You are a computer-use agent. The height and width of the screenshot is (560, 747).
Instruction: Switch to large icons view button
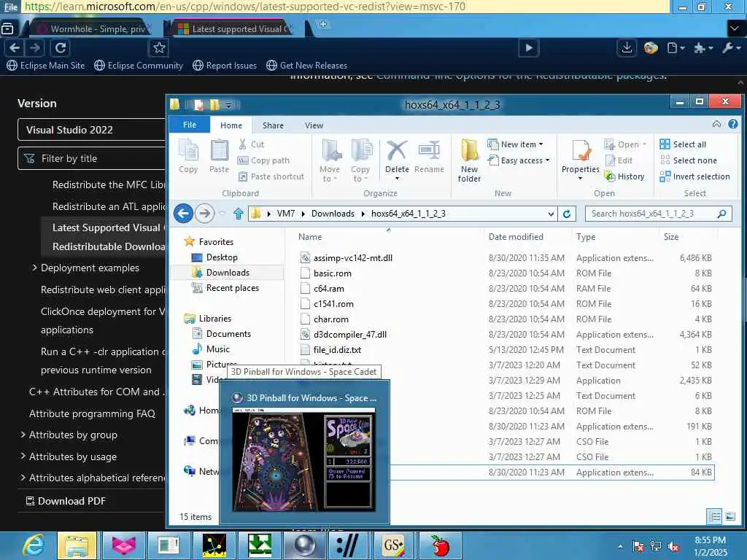(729, 516)
